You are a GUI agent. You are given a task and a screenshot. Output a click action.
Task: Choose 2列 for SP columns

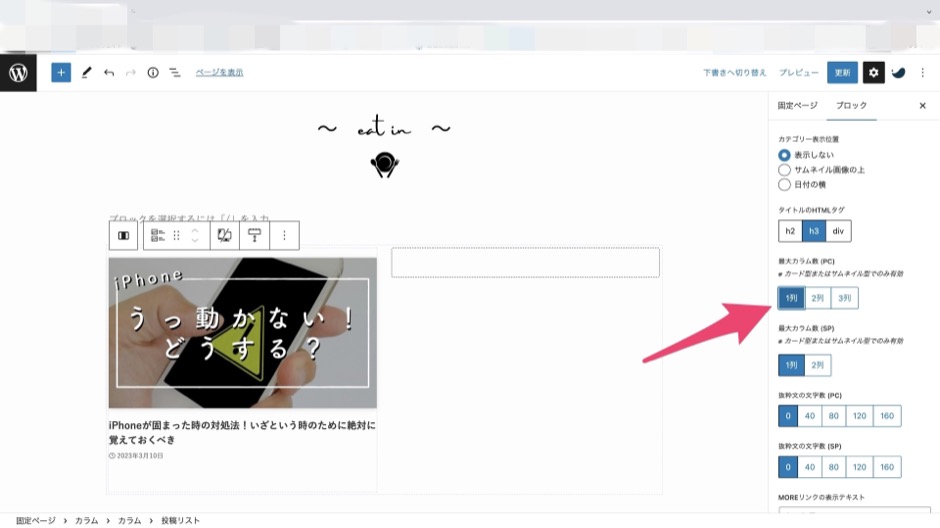[817, 365]
